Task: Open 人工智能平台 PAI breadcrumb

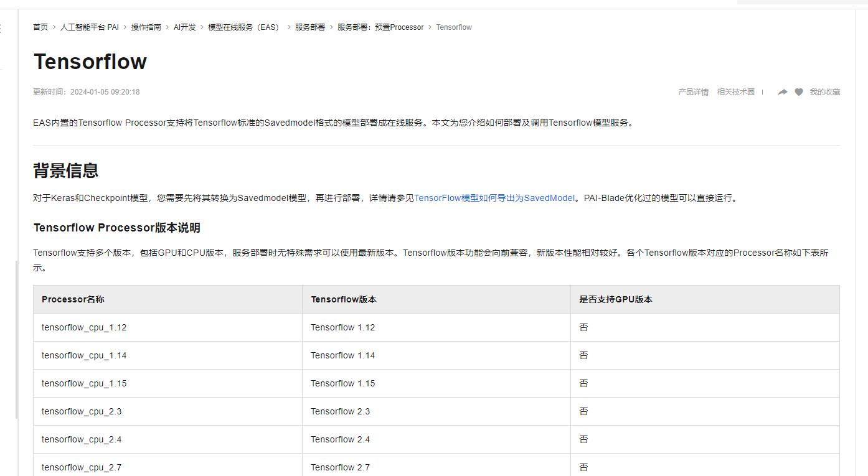Action: (90, 27)
